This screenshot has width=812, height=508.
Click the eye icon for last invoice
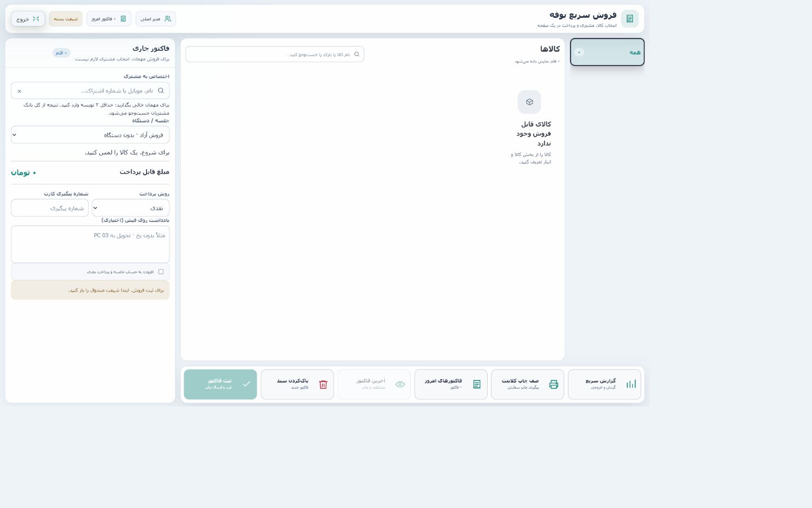(x=400, y=384)
